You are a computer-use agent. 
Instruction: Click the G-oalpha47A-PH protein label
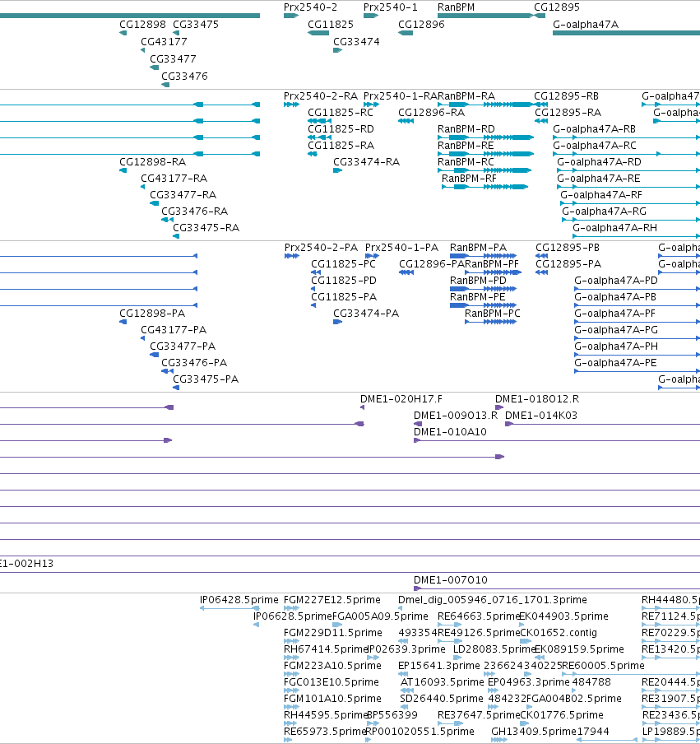pos(616,346)
